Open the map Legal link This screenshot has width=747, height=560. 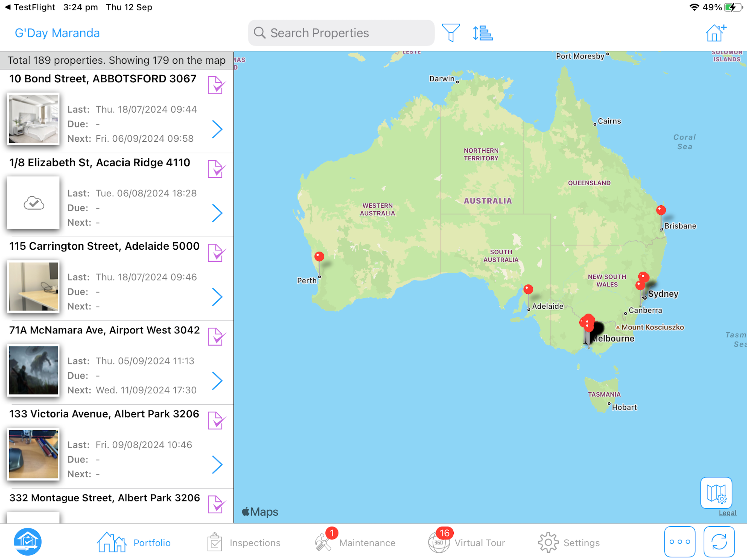[x=727, y=513]
